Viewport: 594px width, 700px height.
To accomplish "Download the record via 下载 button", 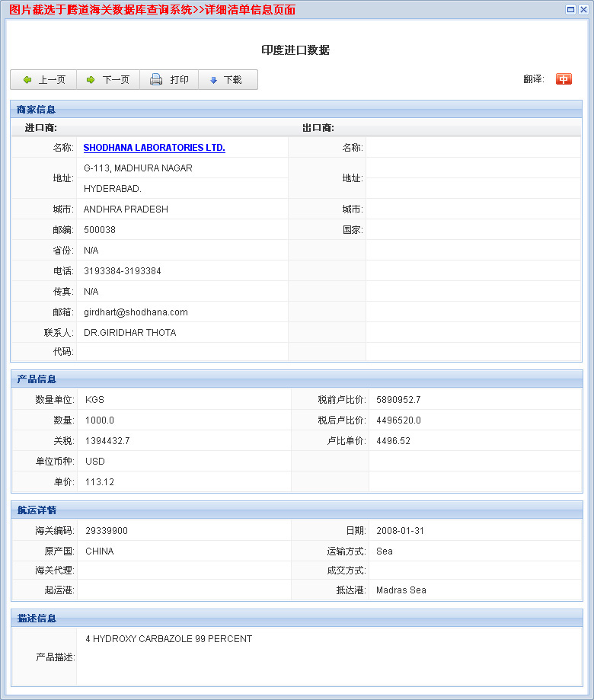I will pos(226,80).
